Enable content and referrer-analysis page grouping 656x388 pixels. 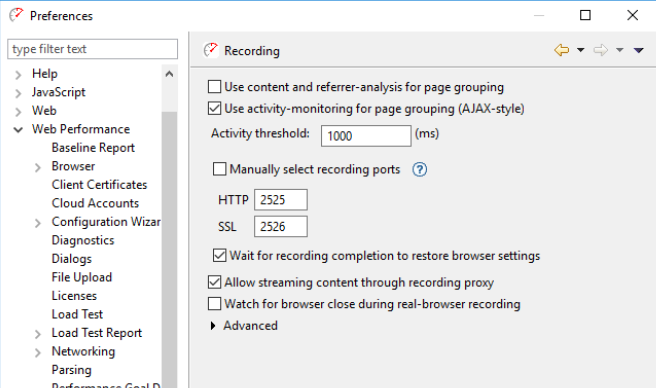tap(215, 87)
